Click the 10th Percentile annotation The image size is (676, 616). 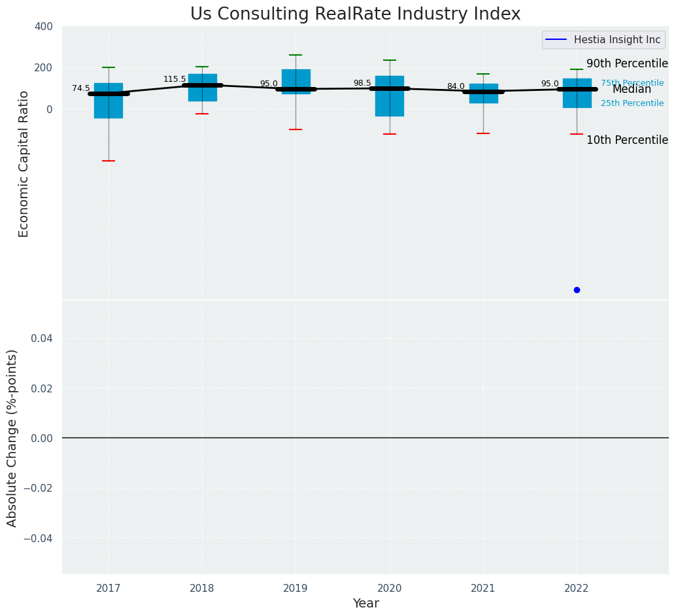(x=626, y=140)
